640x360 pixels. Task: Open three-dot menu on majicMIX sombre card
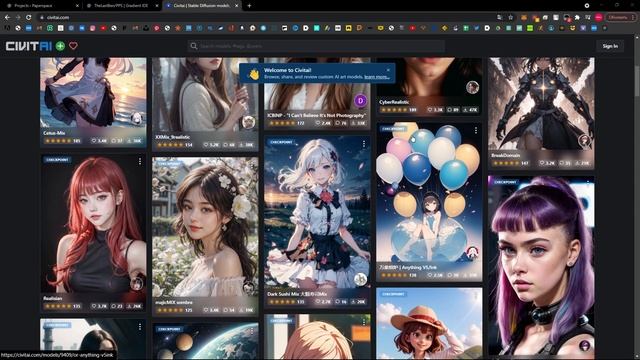click(252, 164)
